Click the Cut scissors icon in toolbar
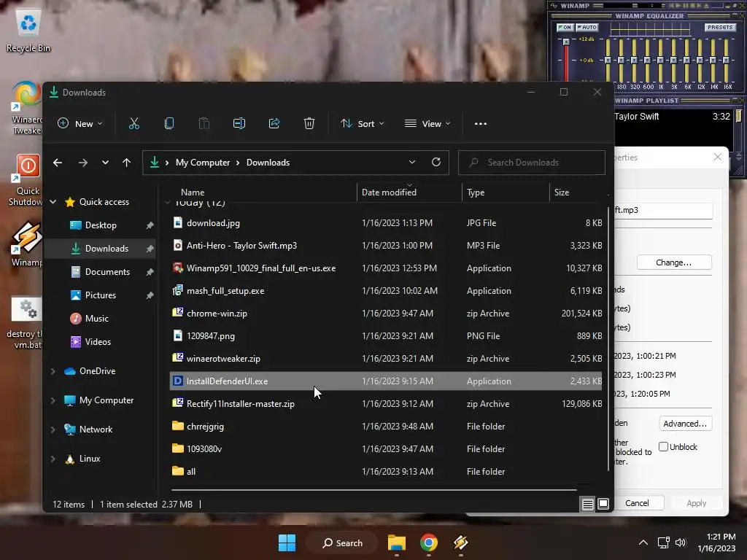 134,124
